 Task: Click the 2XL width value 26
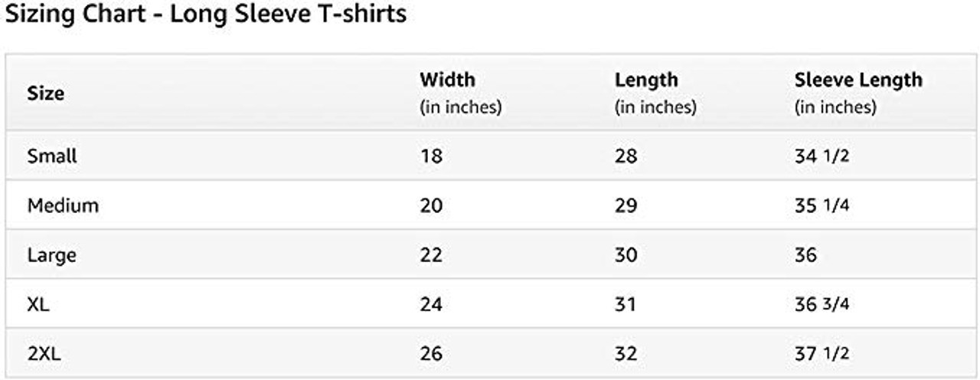click(x=431, y=353)
